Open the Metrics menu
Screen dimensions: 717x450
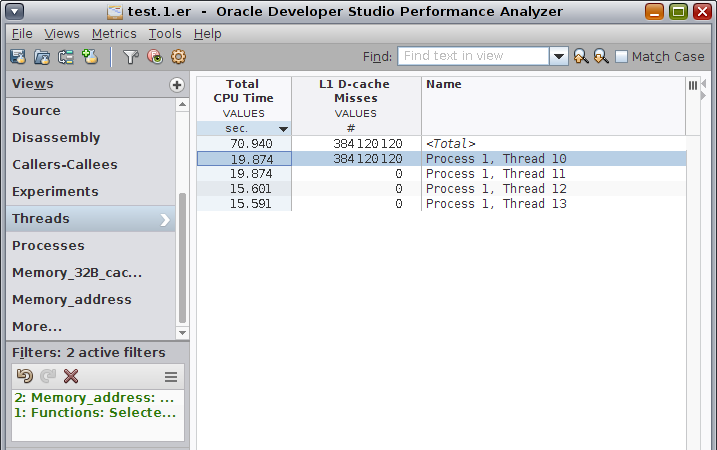pos(113,33)
